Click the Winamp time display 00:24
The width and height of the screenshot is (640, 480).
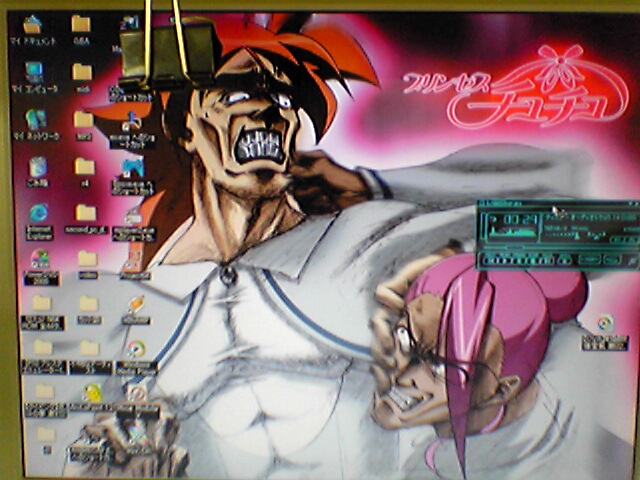click(518, 220)
